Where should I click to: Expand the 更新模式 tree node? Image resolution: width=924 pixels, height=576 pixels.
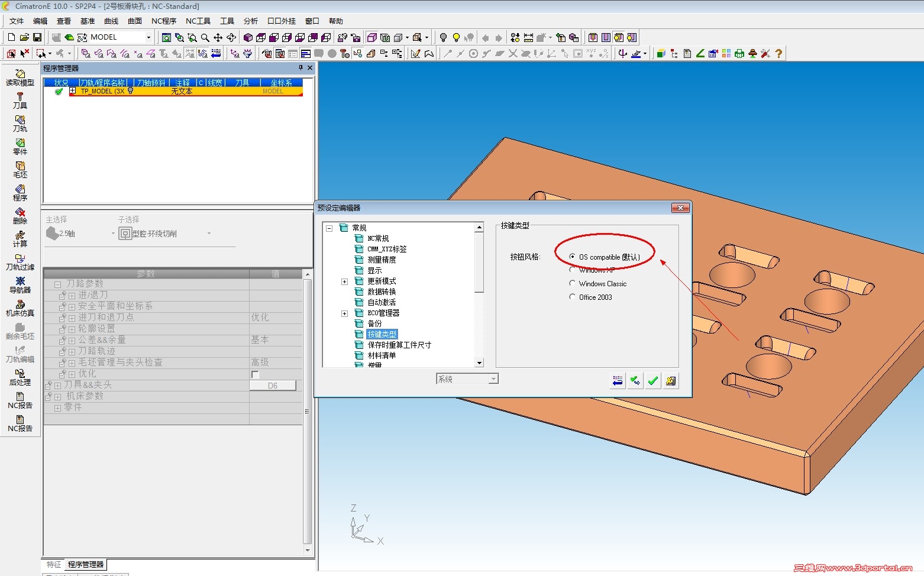(344, 281)
